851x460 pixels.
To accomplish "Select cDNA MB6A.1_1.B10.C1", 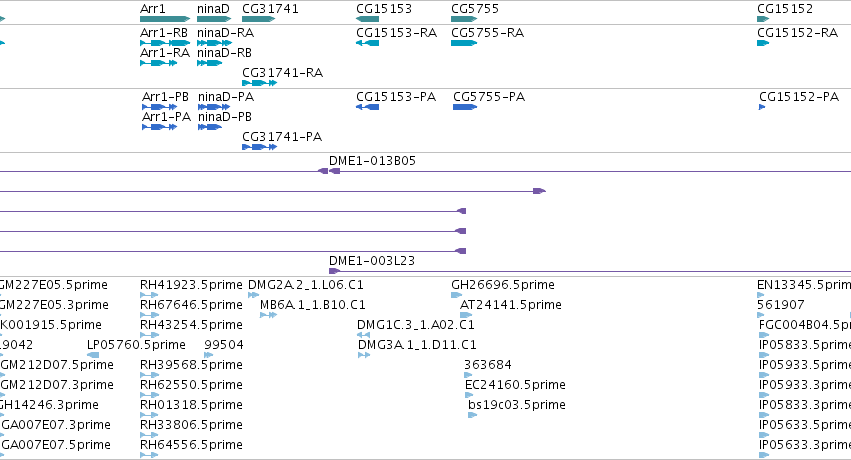I will (313, 305).
